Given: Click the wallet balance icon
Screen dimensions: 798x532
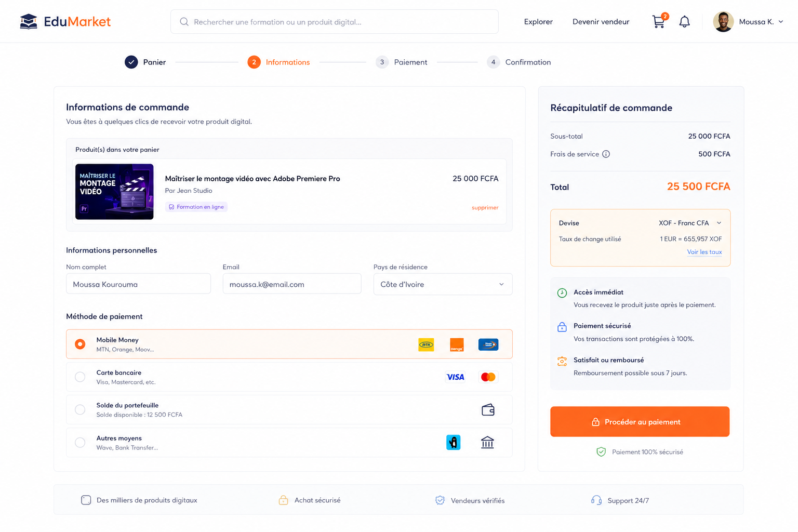Looking at the screenshot, I should [x=488, y=410].
